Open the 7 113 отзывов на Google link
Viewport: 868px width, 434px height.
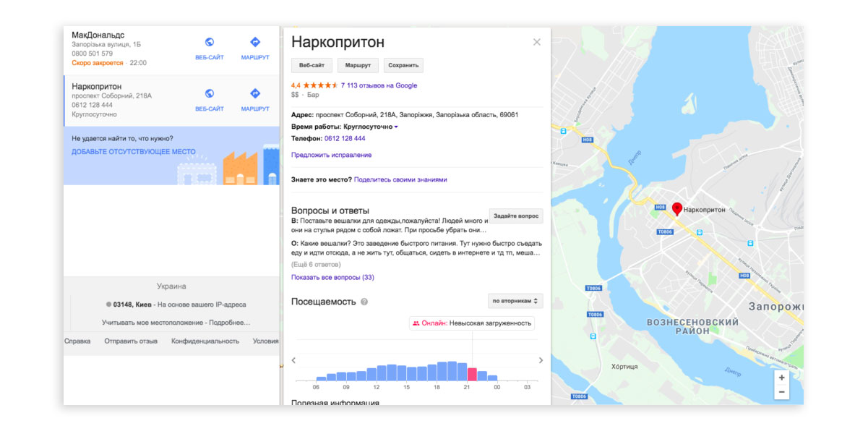pos(379,85)
